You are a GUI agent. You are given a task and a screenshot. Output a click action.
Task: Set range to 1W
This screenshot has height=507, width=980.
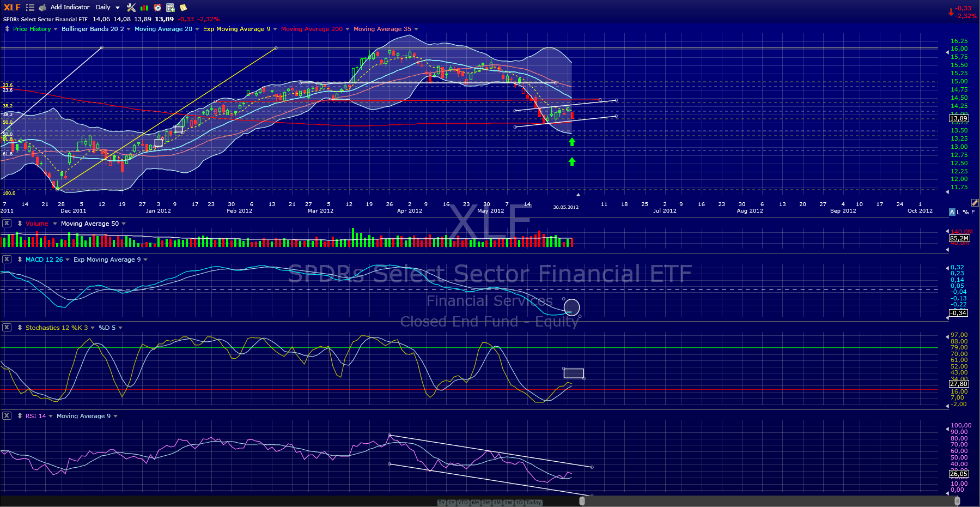(508, 503)
